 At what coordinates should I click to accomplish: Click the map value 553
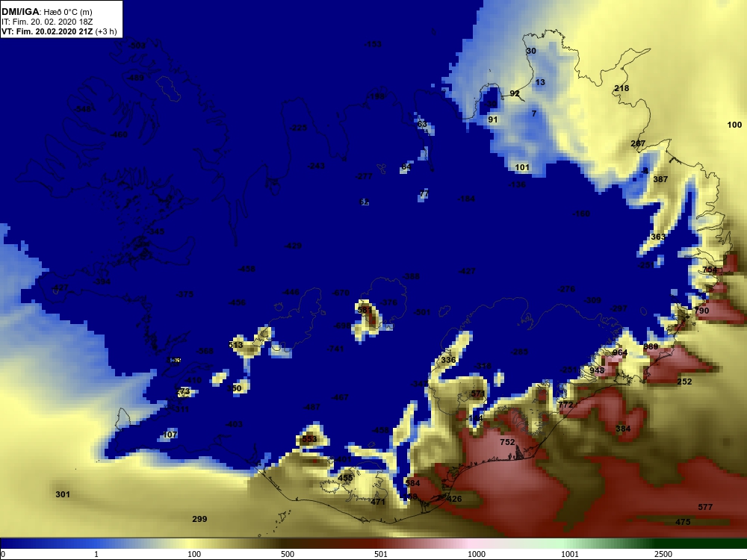point(309,440)
